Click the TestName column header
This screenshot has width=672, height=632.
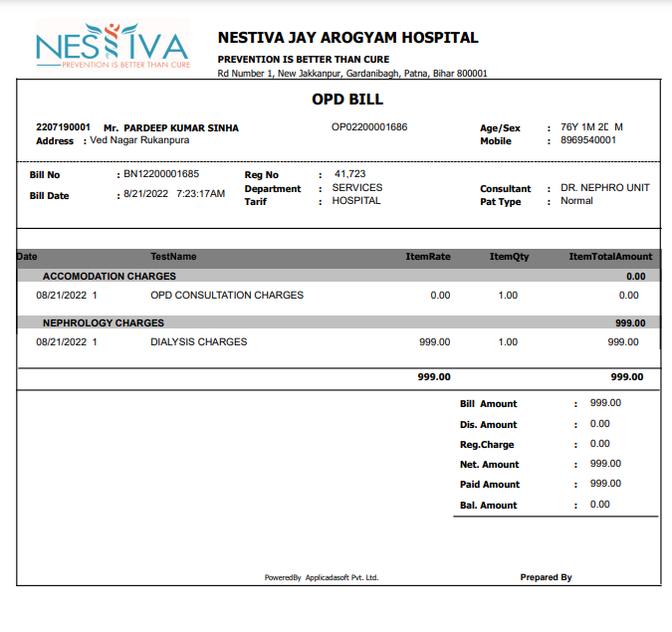[173, 257]
